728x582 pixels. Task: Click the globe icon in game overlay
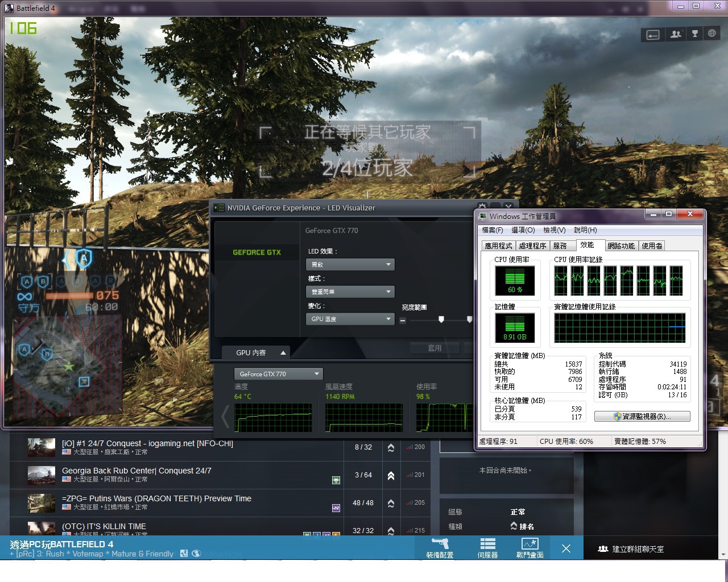712,34
